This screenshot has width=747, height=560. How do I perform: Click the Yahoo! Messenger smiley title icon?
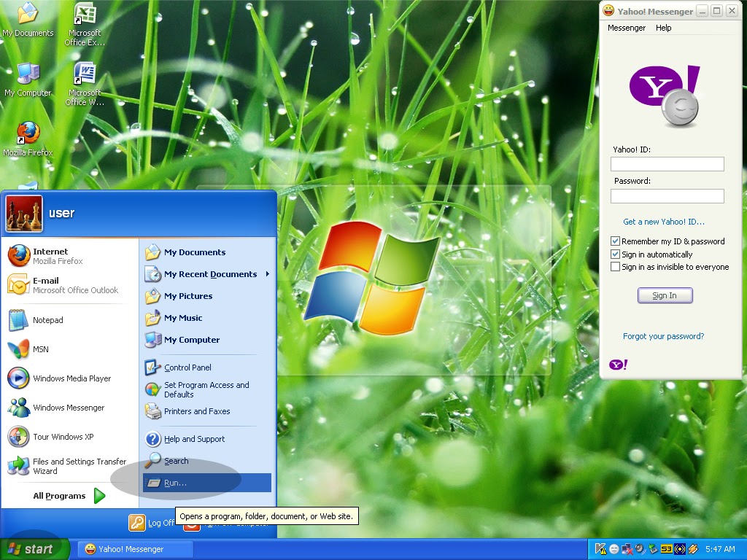(608, 11)
